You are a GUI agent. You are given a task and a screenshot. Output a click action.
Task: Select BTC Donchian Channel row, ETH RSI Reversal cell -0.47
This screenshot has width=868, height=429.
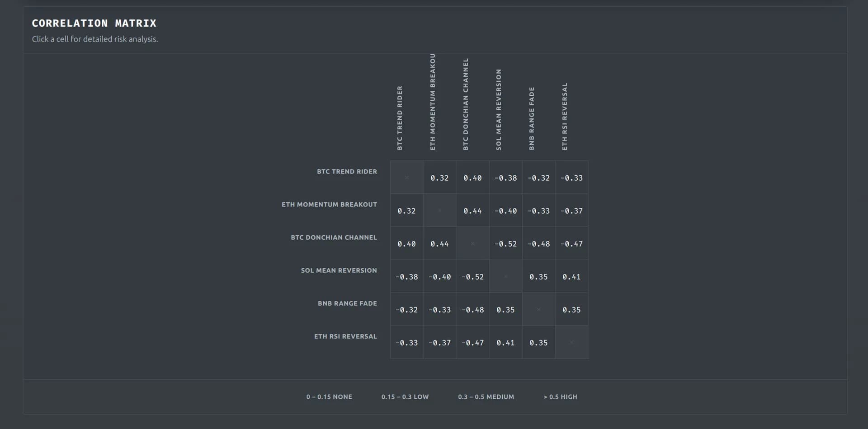(571, 243)
